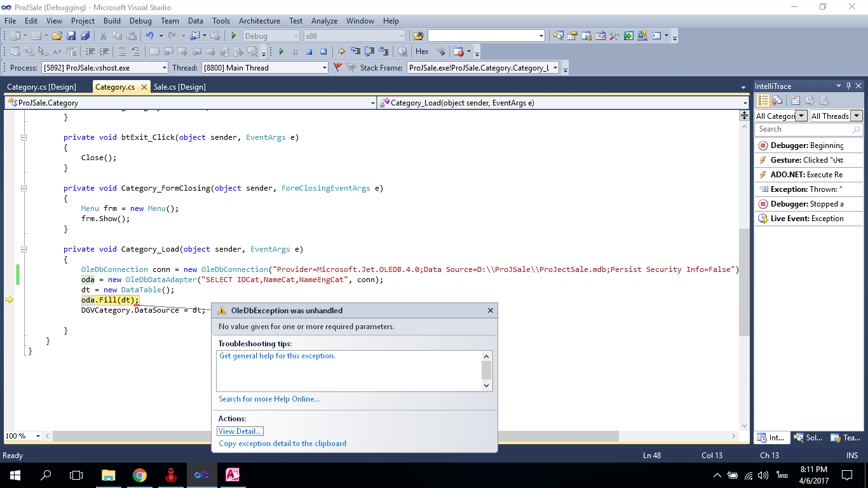The width and height of the screenshot is (868, 488).
Task: Open the Category_Load member dropdown
Action: 564,102
